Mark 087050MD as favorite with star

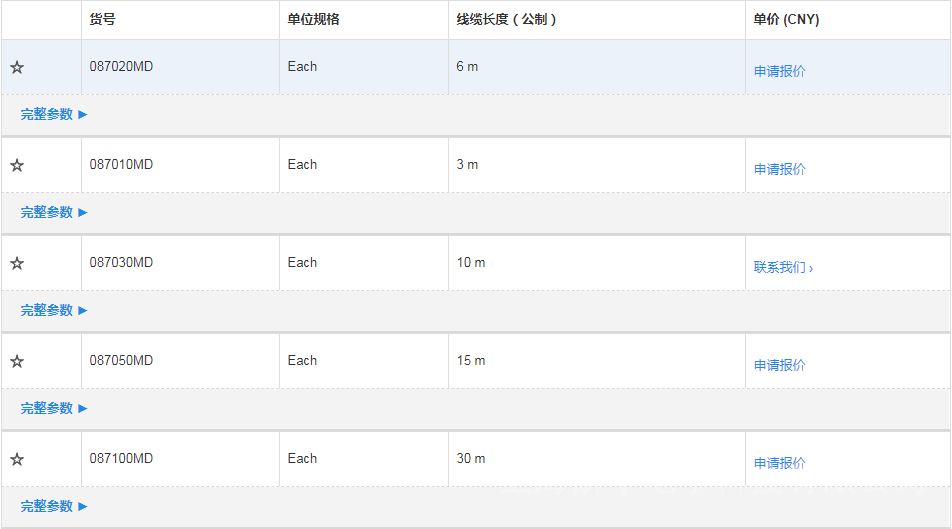(x=17, y=362)
